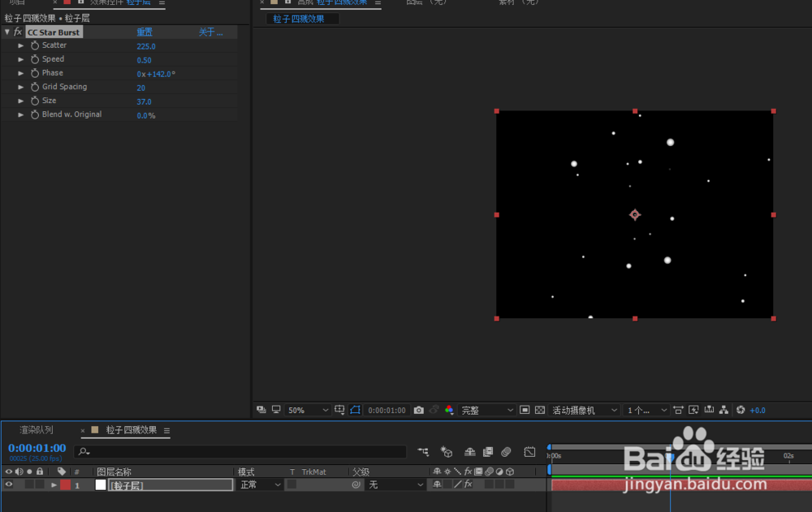Toggle the region of interest icon
The width and height of the screenshot is (812, 512).
(x=525, y=410)
